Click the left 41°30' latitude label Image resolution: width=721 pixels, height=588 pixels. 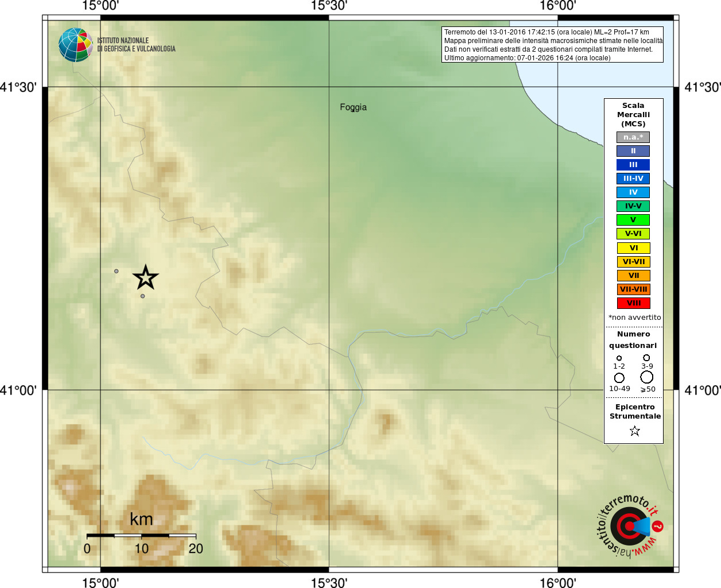(x=18, y=87)
